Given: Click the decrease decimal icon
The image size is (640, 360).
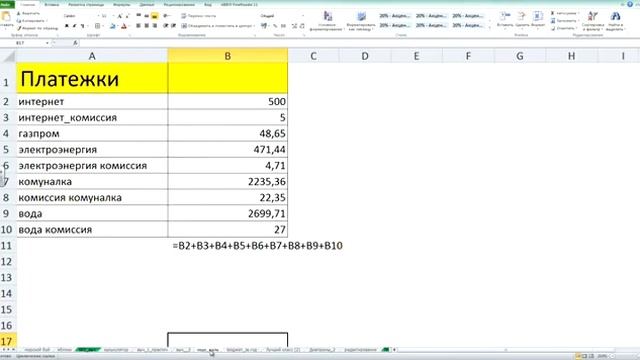Looking at the screenshot, I should [x=302, y=26].
